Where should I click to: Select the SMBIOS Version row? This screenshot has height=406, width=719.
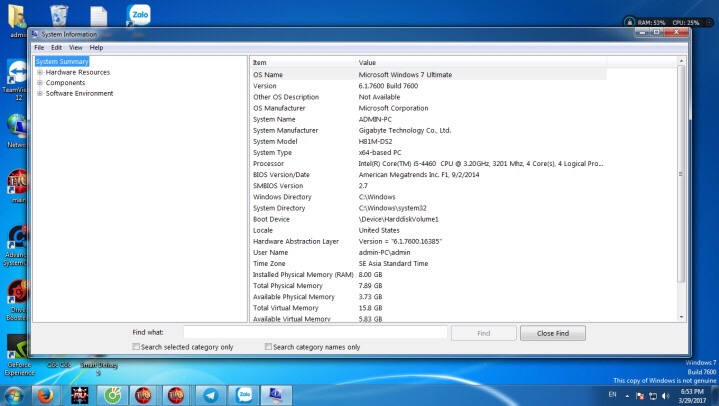point(428,186)
